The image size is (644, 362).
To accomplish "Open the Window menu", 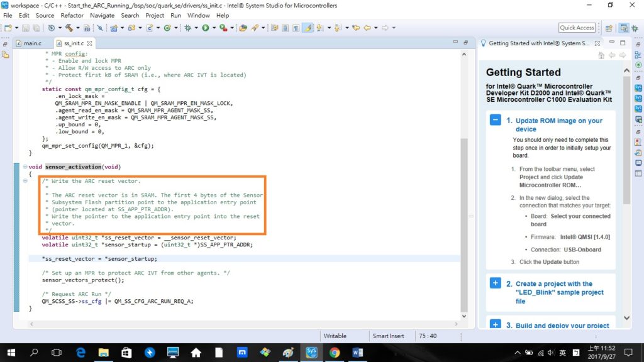I will point(198,15).
